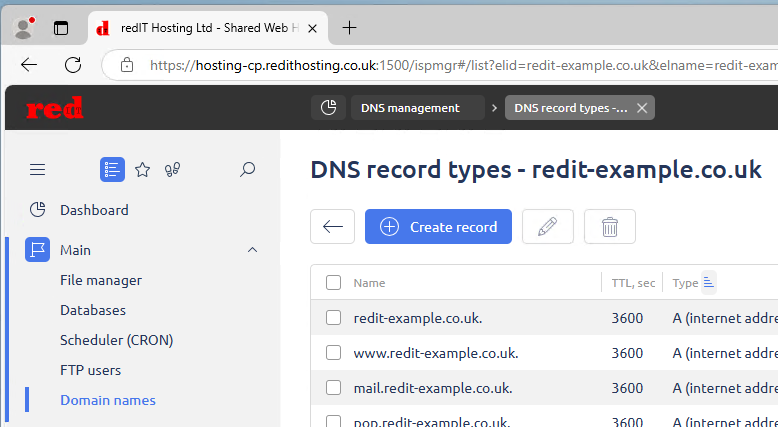
Task: Select the mail.redit-example.co.uk. record name
Action: [433, 388]
